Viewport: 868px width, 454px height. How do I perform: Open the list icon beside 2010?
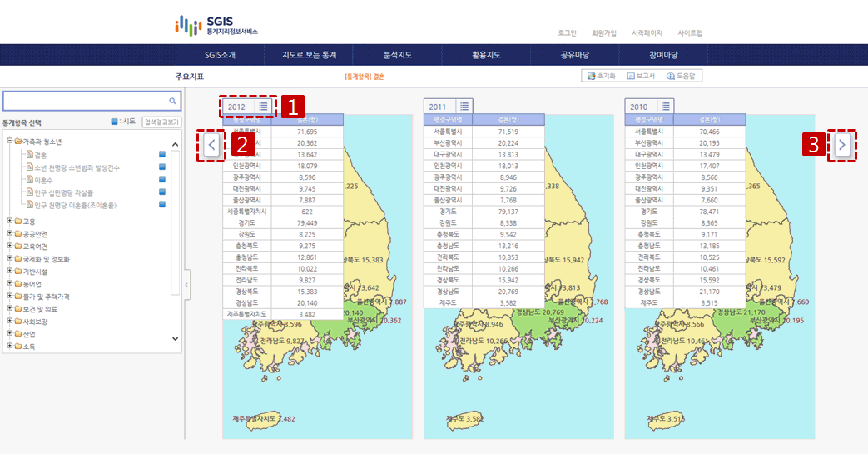coord(666,107)
